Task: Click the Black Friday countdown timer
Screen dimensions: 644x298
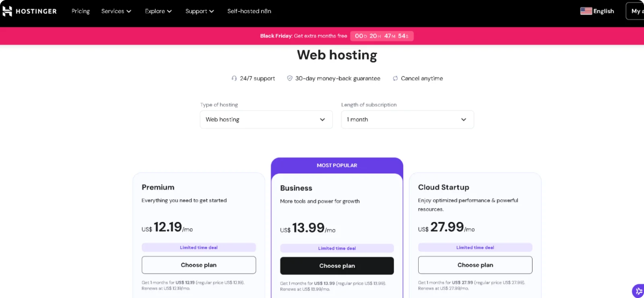Action: coord(382,36)
